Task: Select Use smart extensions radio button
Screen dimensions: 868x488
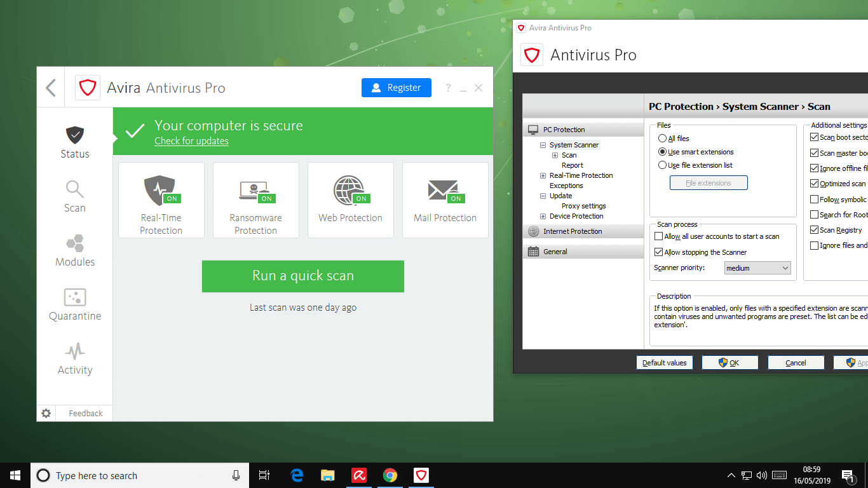Action: click(x=663, y=152)
